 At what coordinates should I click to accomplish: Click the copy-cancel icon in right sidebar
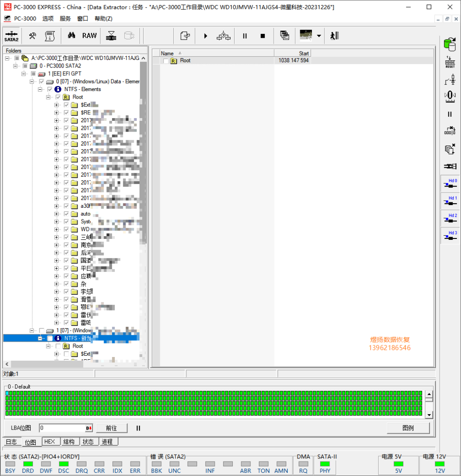pos(450,149)
